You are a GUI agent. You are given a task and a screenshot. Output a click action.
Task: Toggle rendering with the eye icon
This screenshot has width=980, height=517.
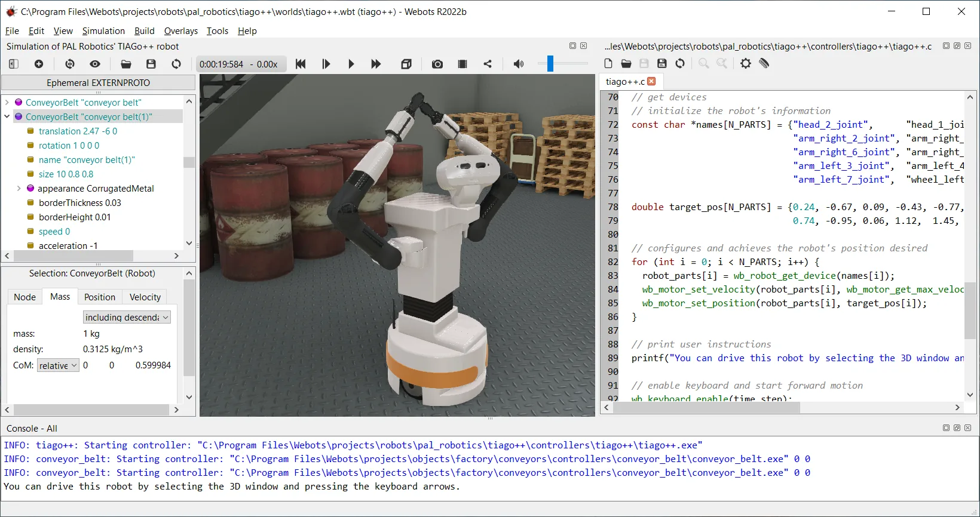coord(95,64)
